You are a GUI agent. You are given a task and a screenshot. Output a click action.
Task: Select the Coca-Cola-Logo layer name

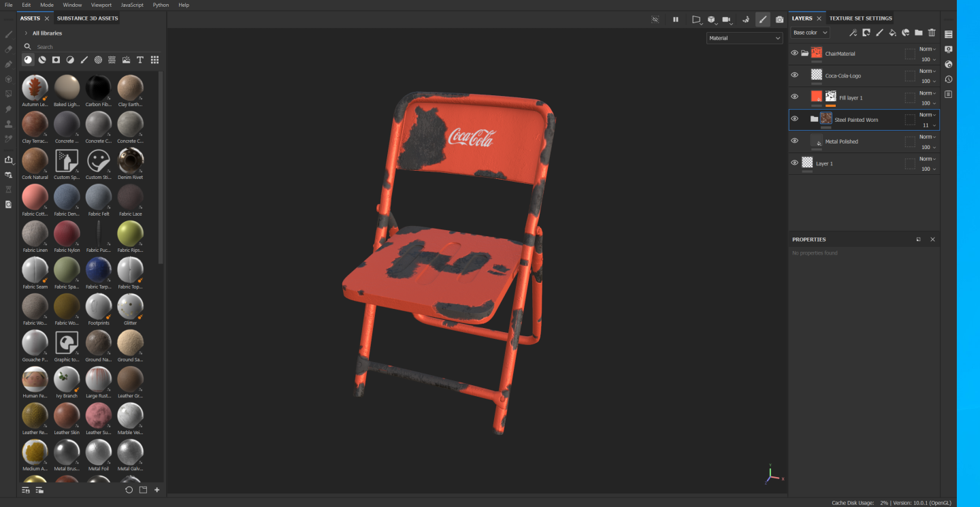(x=843, y=76)
